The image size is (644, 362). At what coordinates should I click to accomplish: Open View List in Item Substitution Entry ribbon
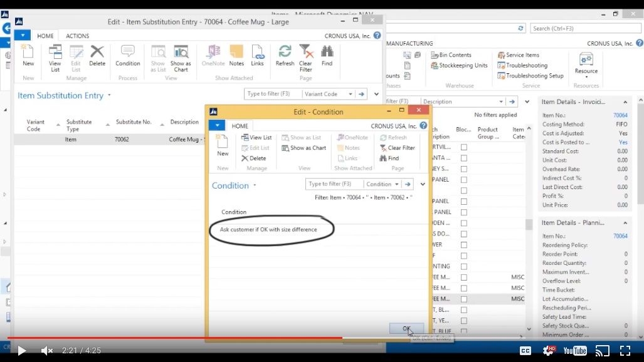[55, 58]
